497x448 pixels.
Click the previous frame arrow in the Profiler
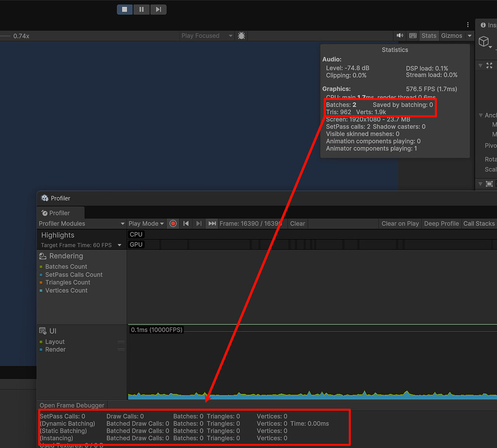[x=186, y=224]
